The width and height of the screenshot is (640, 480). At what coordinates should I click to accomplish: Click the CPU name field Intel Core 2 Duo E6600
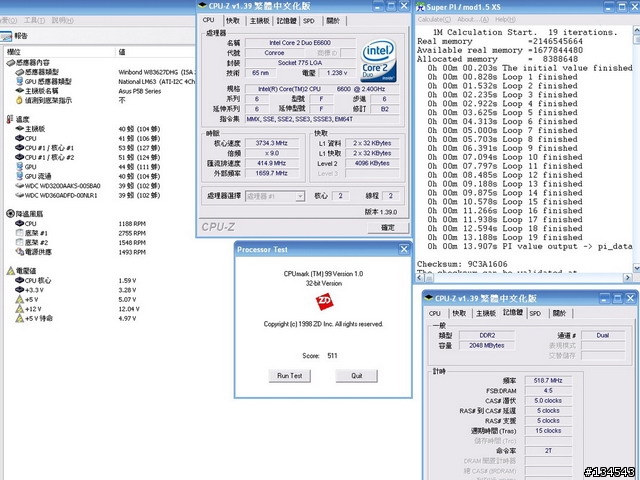[x=300, y=43]
